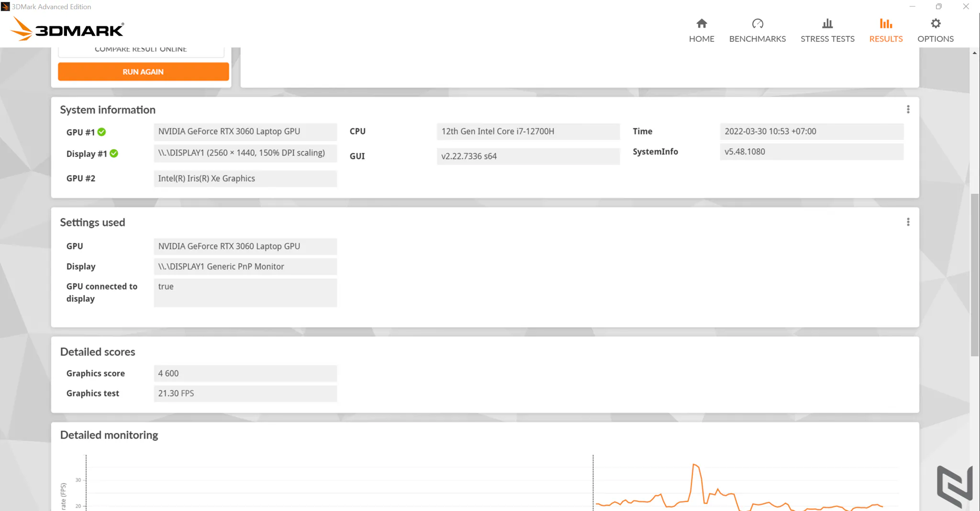The image size is (980, 511).
Task: Open System information three-dot menu
Action: pyautogui.click(x=908, y=110)
